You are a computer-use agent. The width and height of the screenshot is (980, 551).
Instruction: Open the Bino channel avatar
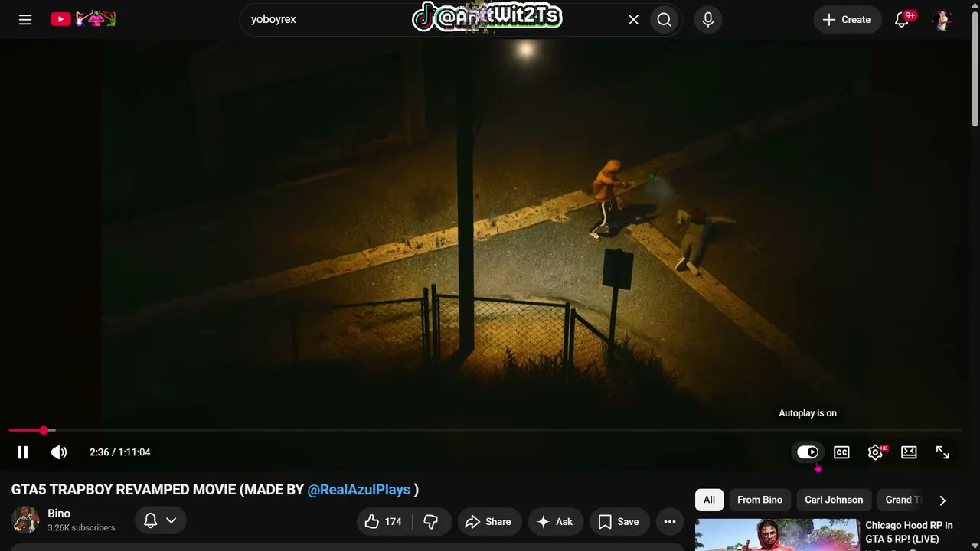25,520
